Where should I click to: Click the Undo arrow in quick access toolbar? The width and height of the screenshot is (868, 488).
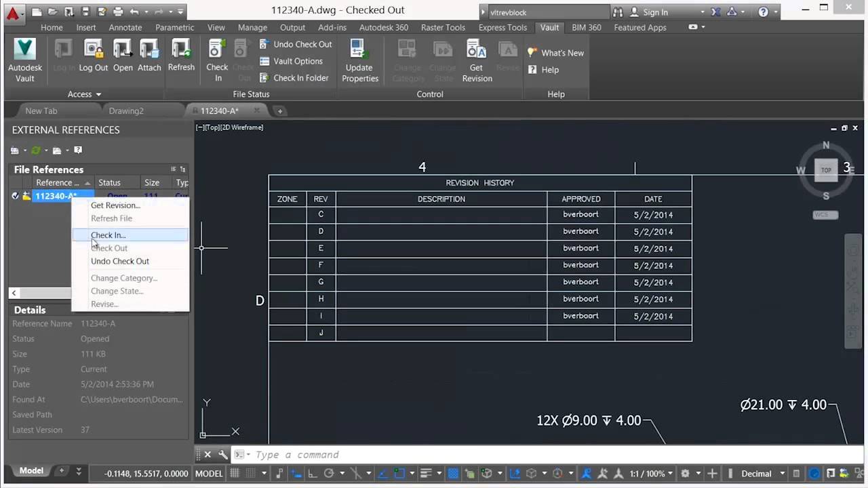(134, 12)
